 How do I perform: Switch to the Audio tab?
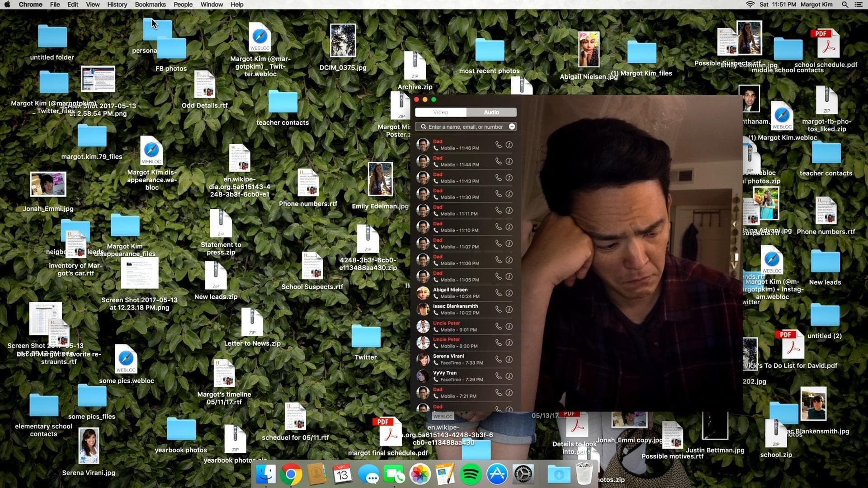pyautogui.click(x=491, y=112)
